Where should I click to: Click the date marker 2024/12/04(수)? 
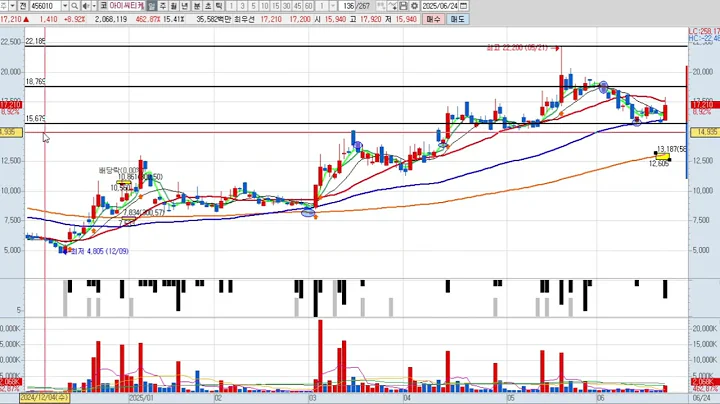(45, 398)
